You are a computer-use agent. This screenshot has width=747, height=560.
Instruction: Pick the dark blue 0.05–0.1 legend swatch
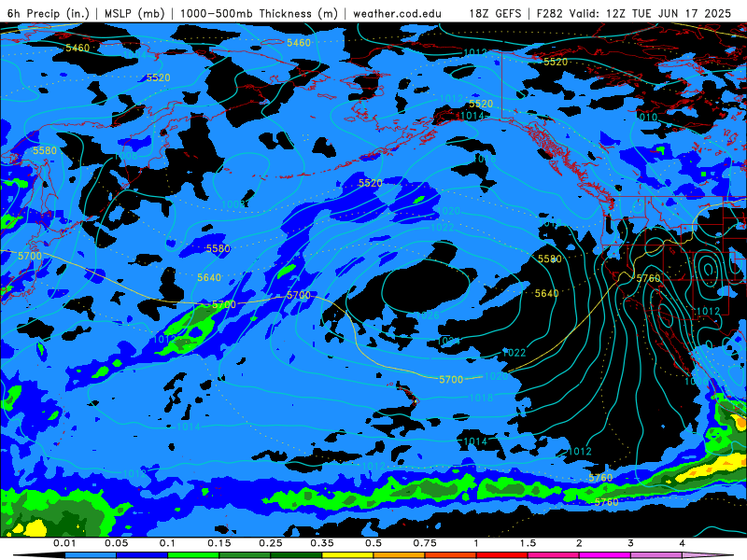tap(142, 555)
